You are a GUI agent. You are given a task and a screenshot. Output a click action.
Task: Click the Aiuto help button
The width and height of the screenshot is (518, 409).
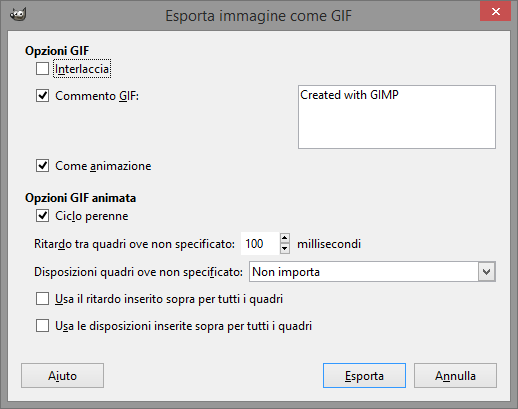(x=62, y=376)
